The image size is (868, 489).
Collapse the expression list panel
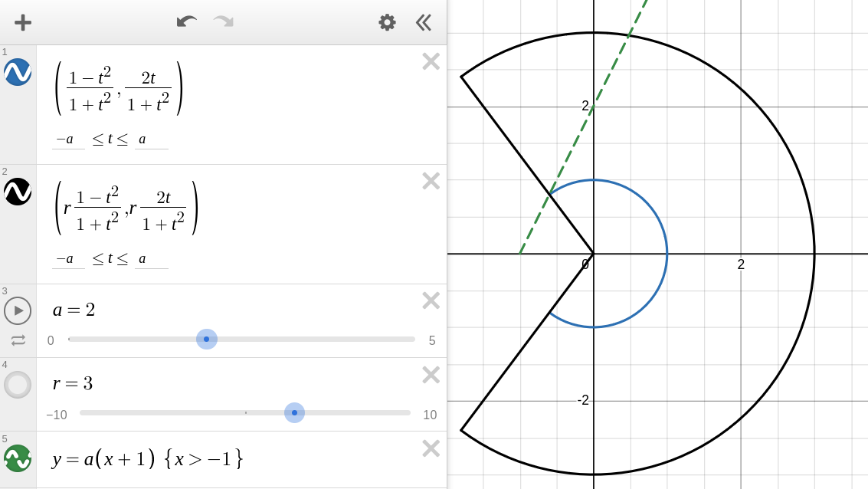coord(424,22)
